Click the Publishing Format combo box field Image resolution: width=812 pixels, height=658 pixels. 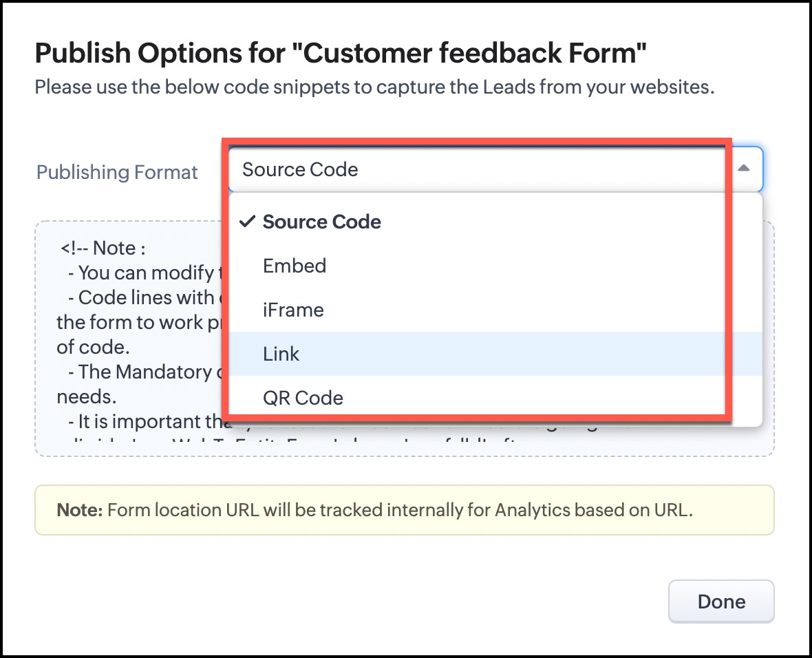(475, 169)
